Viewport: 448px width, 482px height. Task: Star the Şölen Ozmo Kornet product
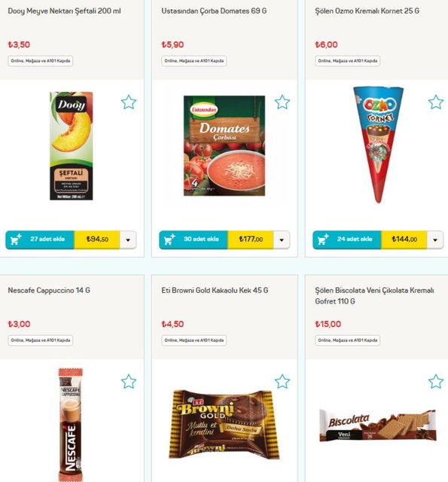(436, 102)
